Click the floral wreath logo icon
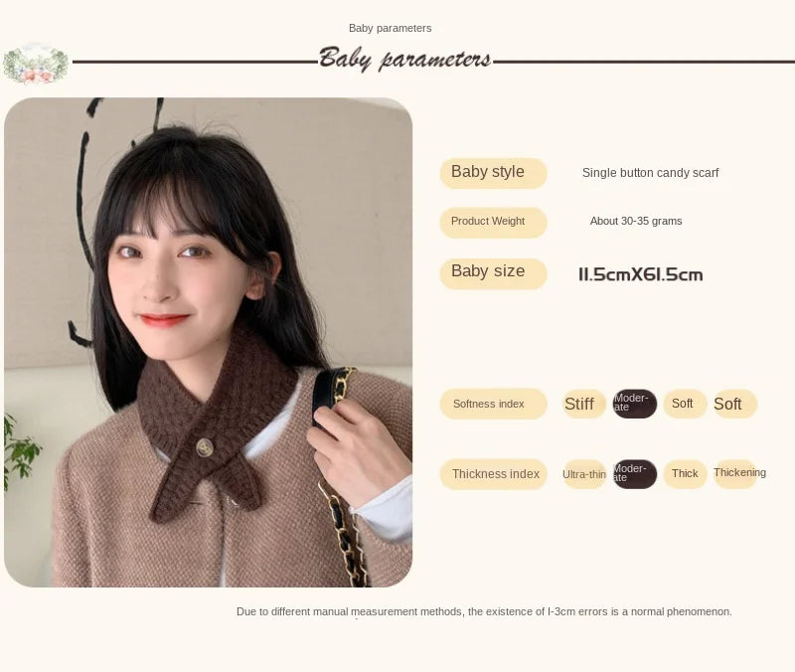The width and height of the screenshot is (795, 672). [36, 64]
